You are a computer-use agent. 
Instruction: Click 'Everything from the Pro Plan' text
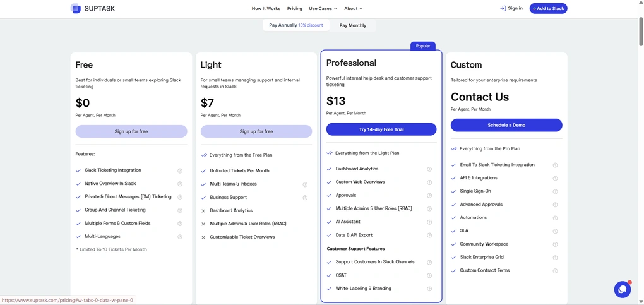(490, 149)
